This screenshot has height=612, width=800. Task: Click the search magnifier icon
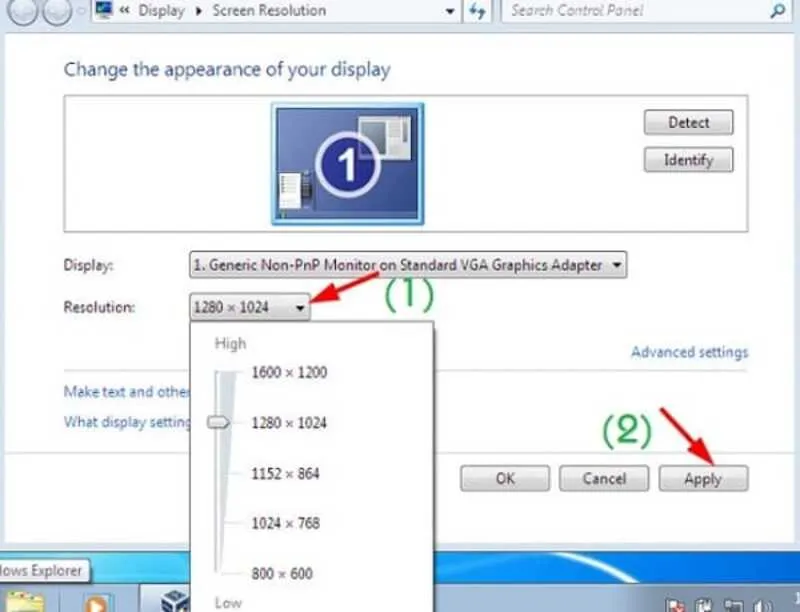point(778,11)
